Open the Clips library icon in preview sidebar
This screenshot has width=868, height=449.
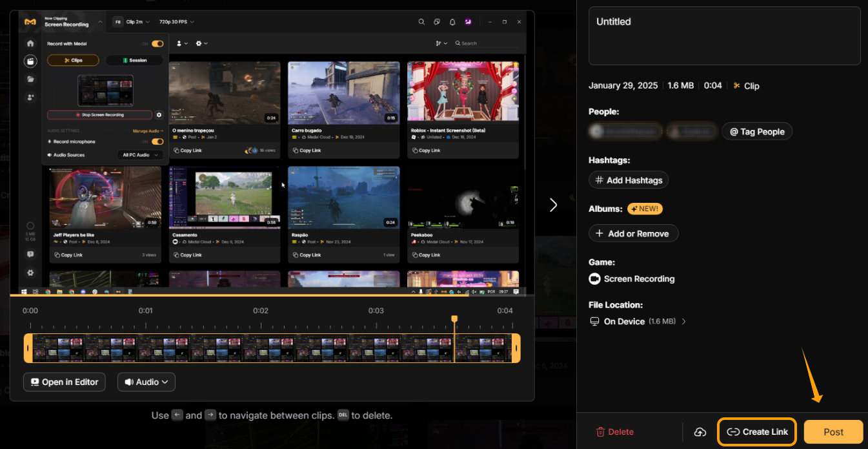(30, 61)
